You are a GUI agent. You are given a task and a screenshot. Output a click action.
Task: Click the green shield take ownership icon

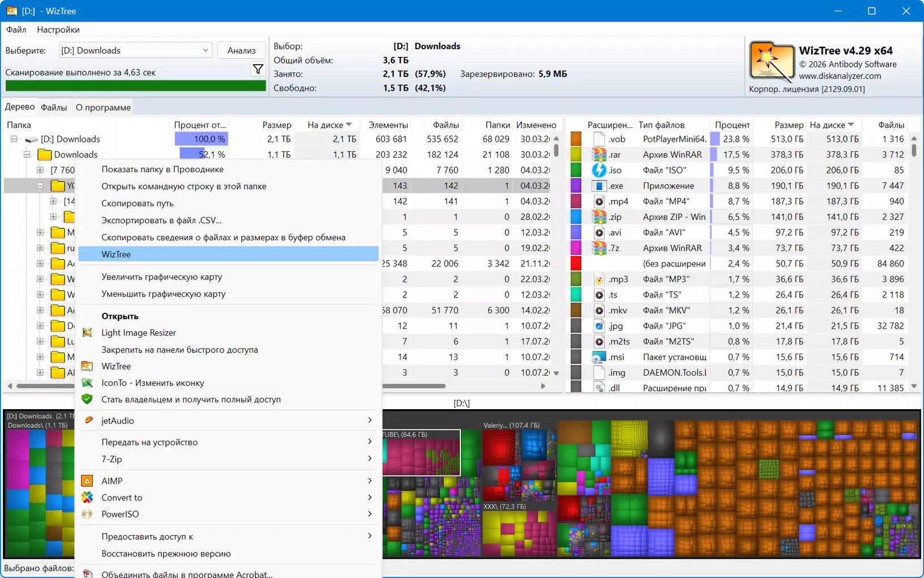tap(87, 399)
